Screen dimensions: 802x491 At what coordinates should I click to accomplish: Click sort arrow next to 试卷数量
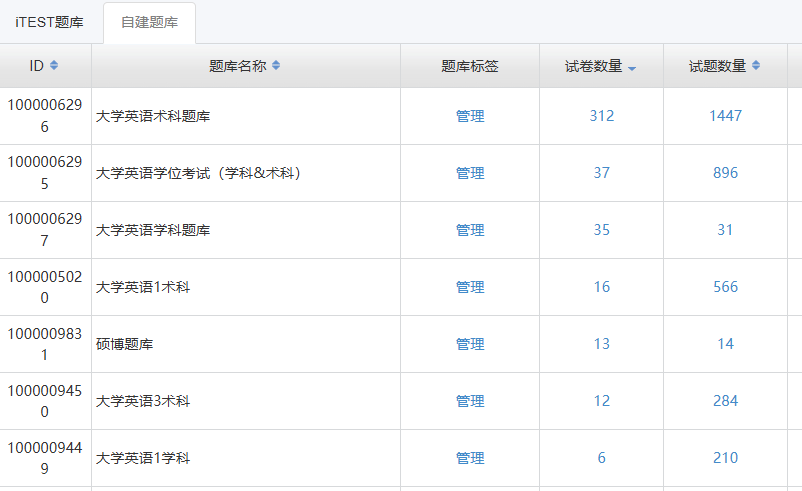[632, 68]
